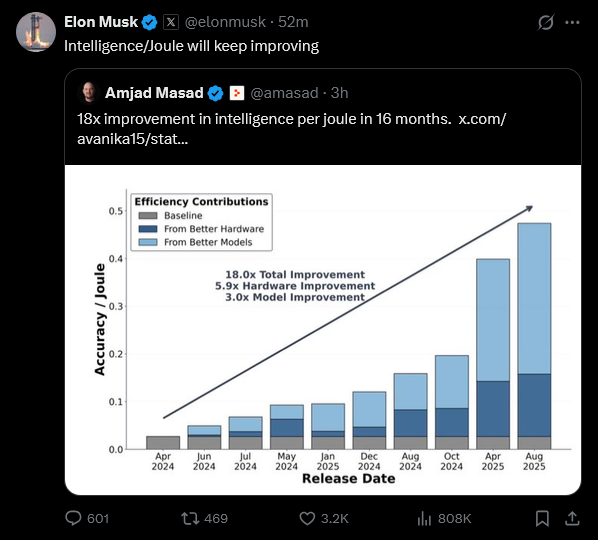
Task: Click the Grok explain icon
Action: coord(545,22)
